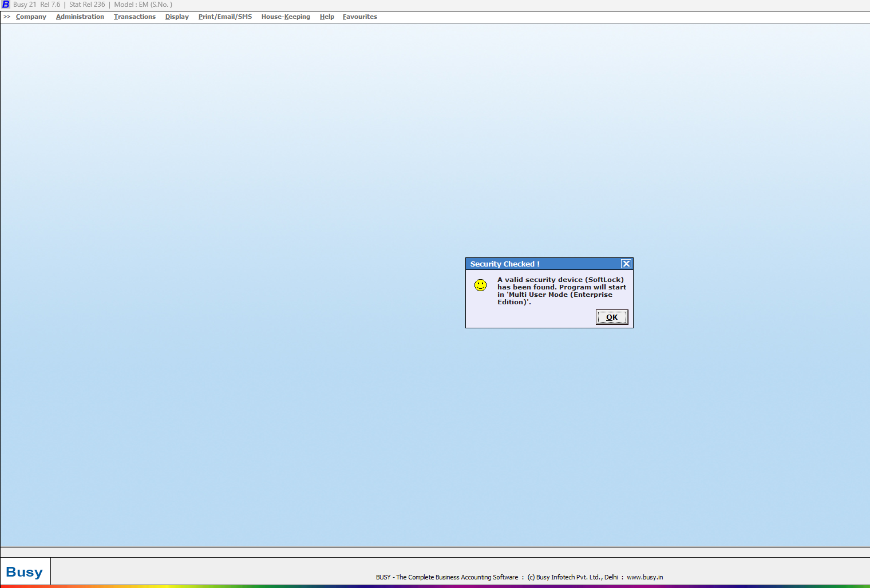870x588 pixels.
Task: Click '(c) Busy Infotech Pvt. Ltd., Delhi' text
Action: pyautogui.click(x=573, y=577)
